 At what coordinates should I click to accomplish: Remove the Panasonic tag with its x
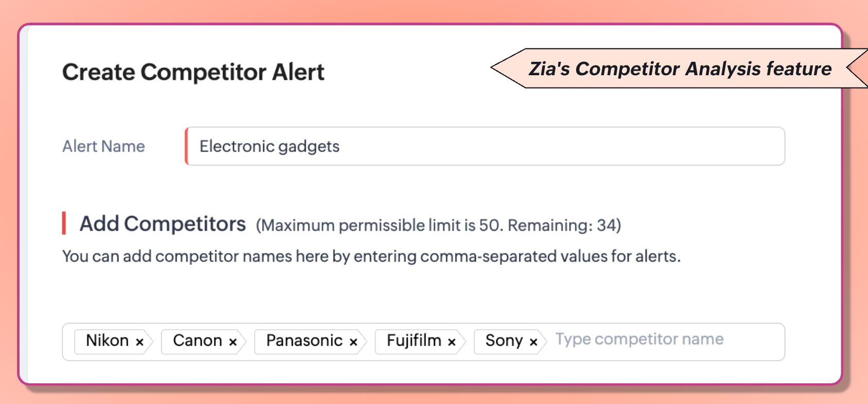click(x=353, y=342)
